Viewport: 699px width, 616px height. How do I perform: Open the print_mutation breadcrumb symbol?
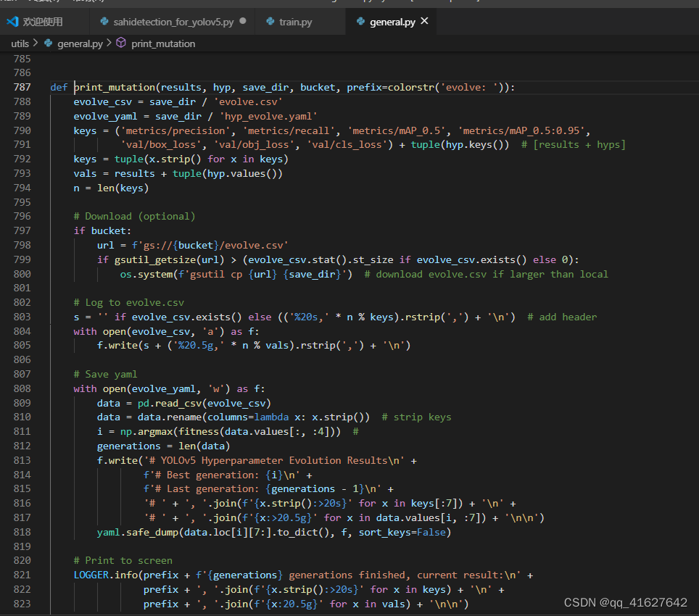click(x=163, y=43)
